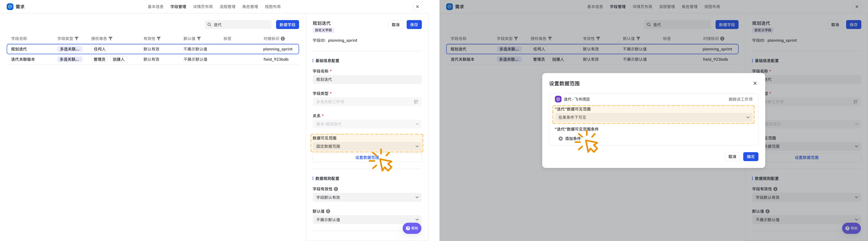Click 新建字段 button in the left screenshot
868x241 pixels.
coord(287,25)
